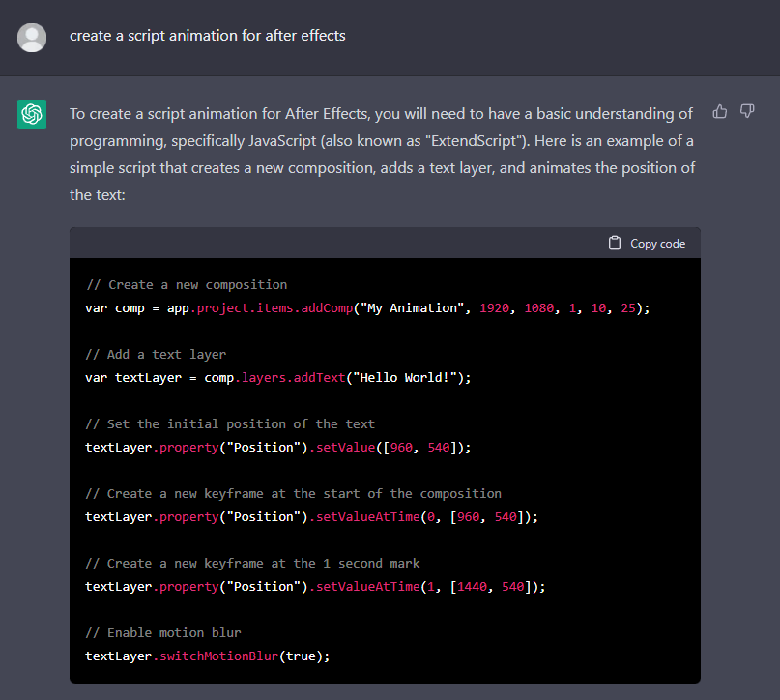The image size is (780, 700).
Task: Click the response's first line starting 'To create'
Action: pos(381,114)
